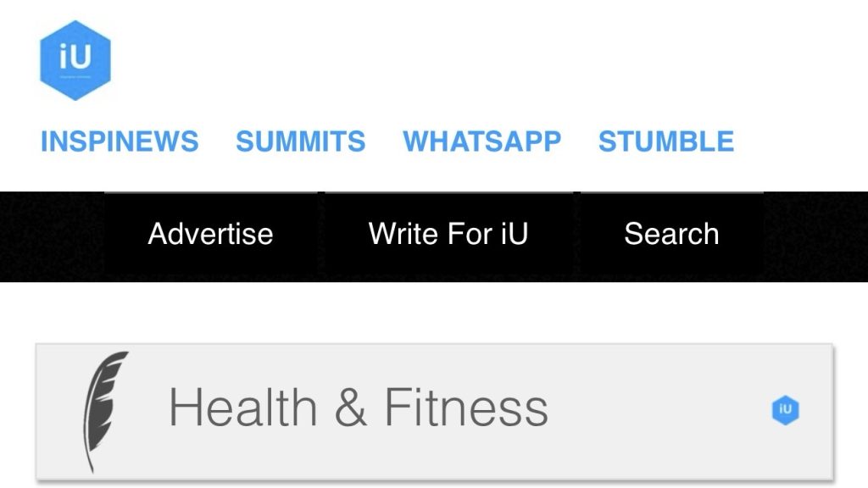The image size is (868, 488).
Task: Click Stumble in the top navigation
Action: point(666,141)
